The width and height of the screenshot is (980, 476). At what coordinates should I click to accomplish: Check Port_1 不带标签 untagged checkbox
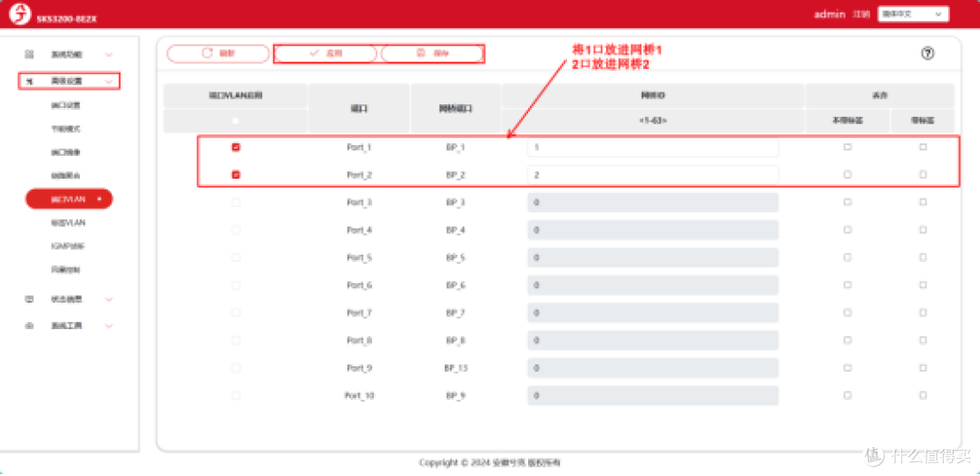click(848, 148)
